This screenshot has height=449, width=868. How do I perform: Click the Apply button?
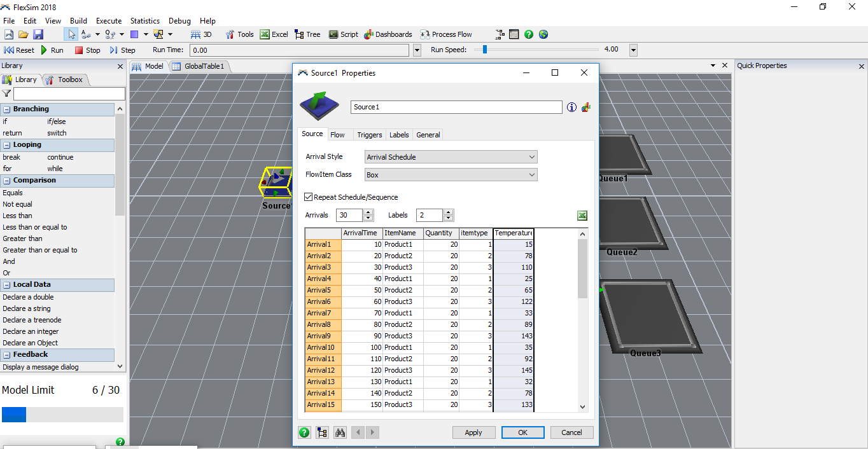(x=473, y=432)
